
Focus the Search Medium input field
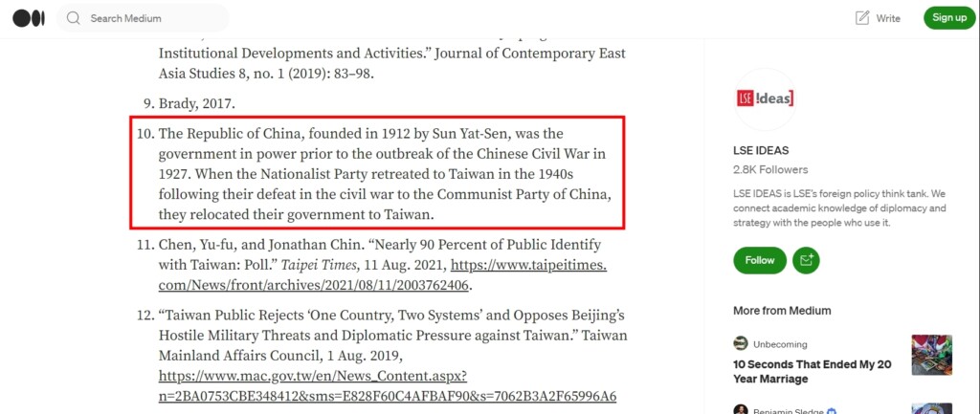(x=144, y=18)
